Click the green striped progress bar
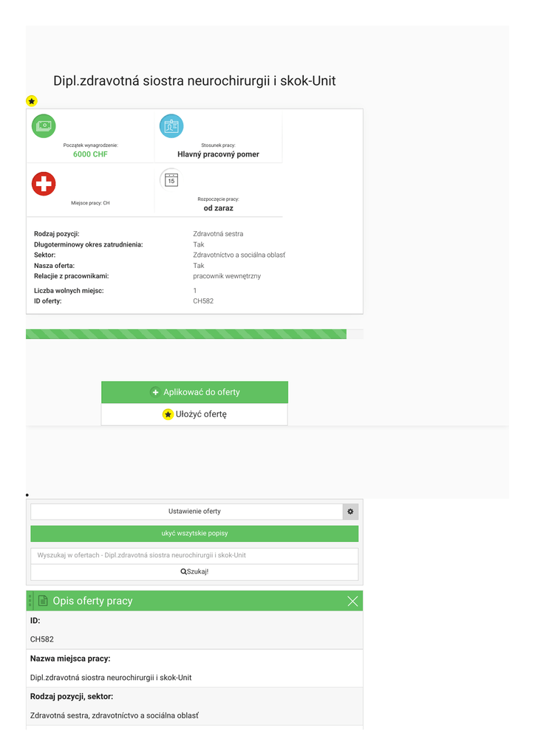 186,334
